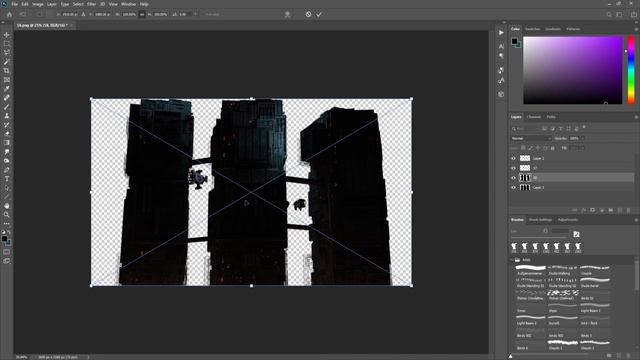Image resolution: width=640 pixels, height=360 pixels.
Task: Select the Hand tool
Action: point(7,205)
